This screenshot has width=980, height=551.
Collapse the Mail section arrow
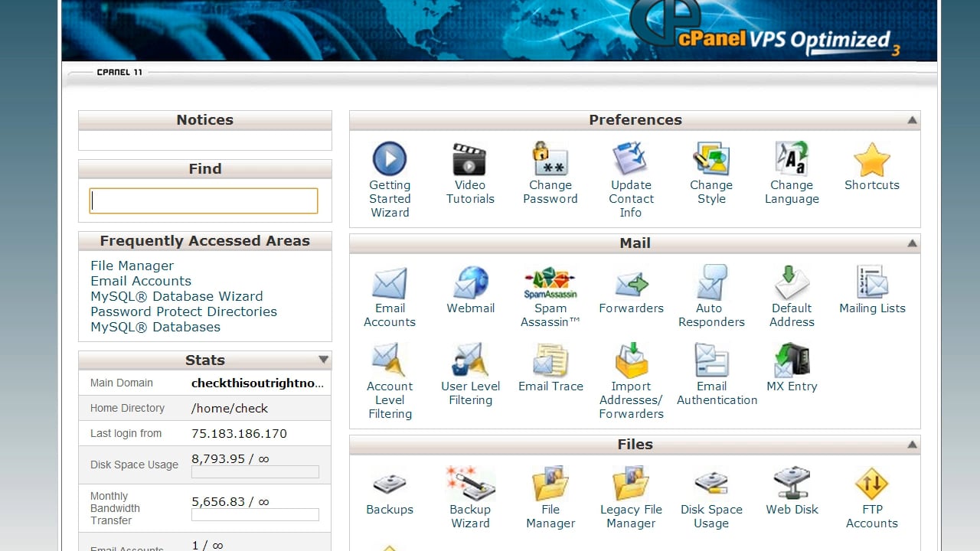[912, 243]
